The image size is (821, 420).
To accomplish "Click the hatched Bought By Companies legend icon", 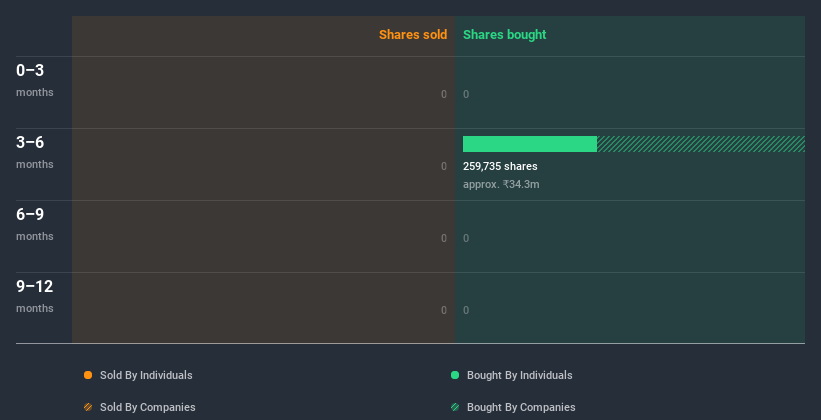I will (x=455, y=407).
